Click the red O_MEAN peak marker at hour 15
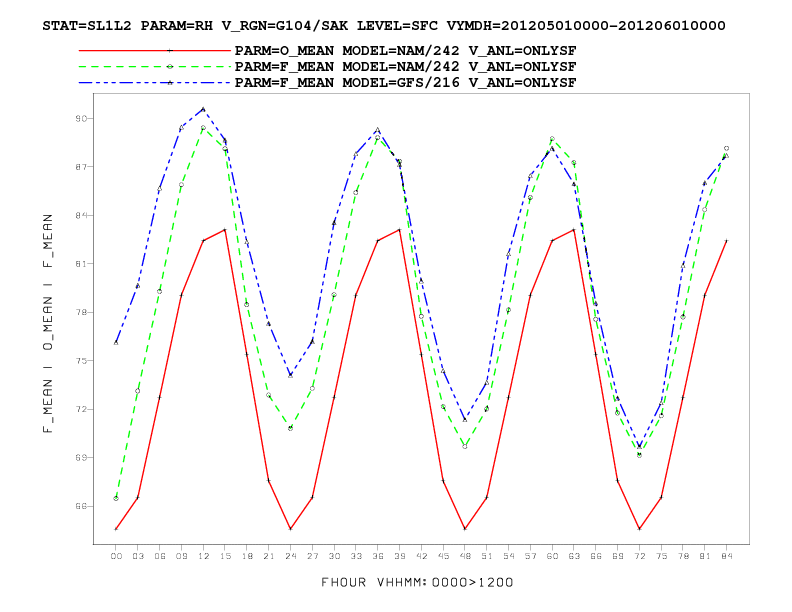The image size is (792, 612). pos(225,230)
